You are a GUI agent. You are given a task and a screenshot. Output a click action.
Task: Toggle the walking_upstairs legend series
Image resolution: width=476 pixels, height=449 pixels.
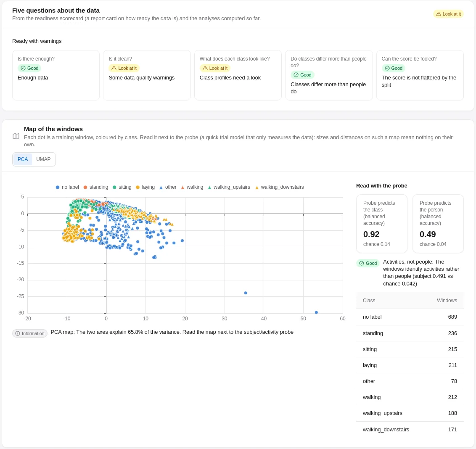coord(229,187)
